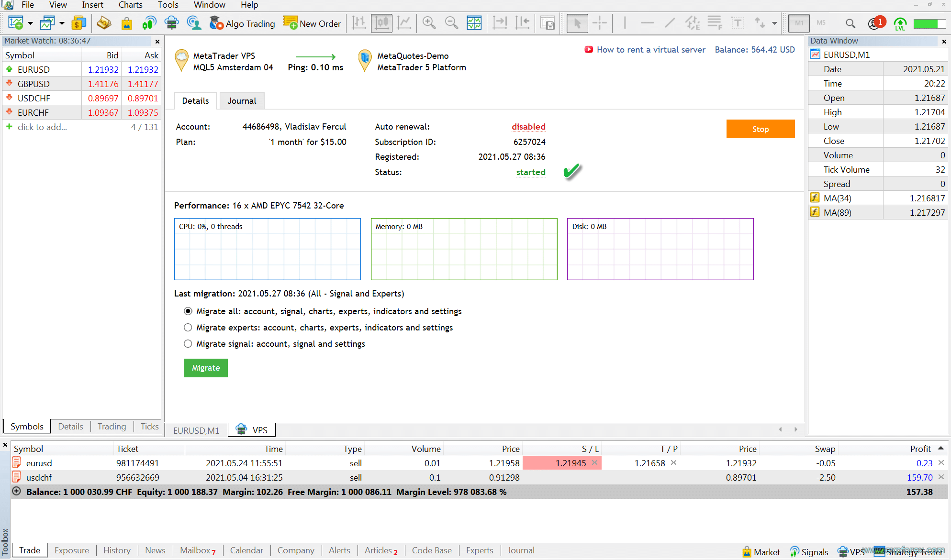Open the Insert menu
The image size is (951, 560).
tap(92, 5)
